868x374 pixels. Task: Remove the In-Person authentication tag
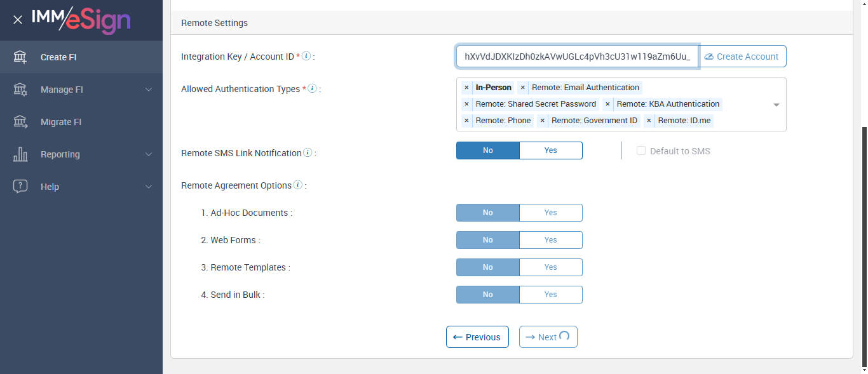tap(466, 88)
